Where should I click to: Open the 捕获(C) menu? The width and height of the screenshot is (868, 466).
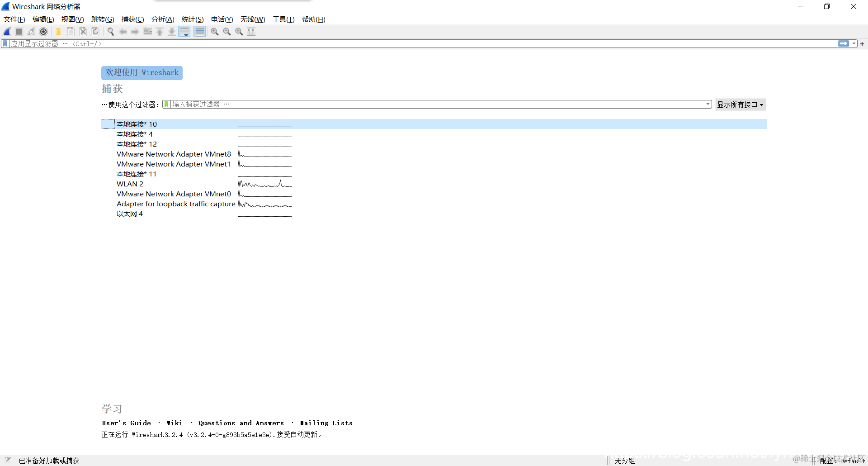click(132, 19)
